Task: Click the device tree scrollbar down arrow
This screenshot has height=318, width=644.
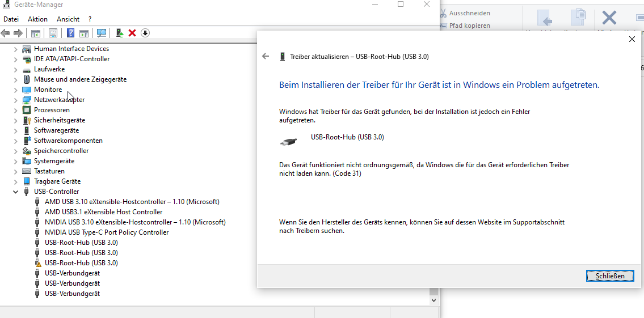Action: point(433,300)
